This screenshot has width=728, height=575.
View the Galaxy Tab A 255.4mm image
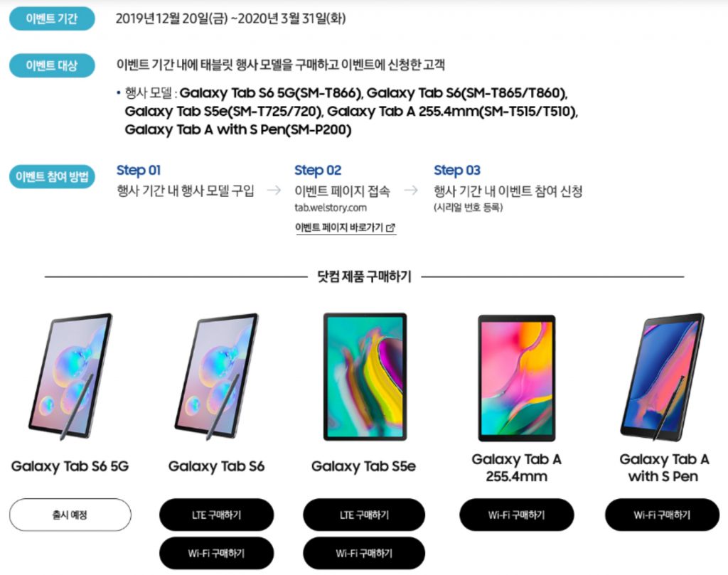(x=517, y=377)
